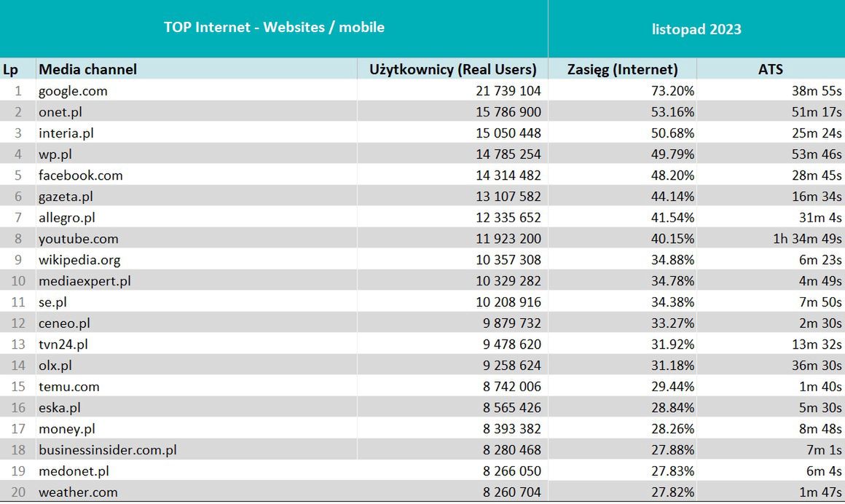The height and width of the screenshot is (504, 845).
Task: Click the Lp column header
Action: [10, 69]
